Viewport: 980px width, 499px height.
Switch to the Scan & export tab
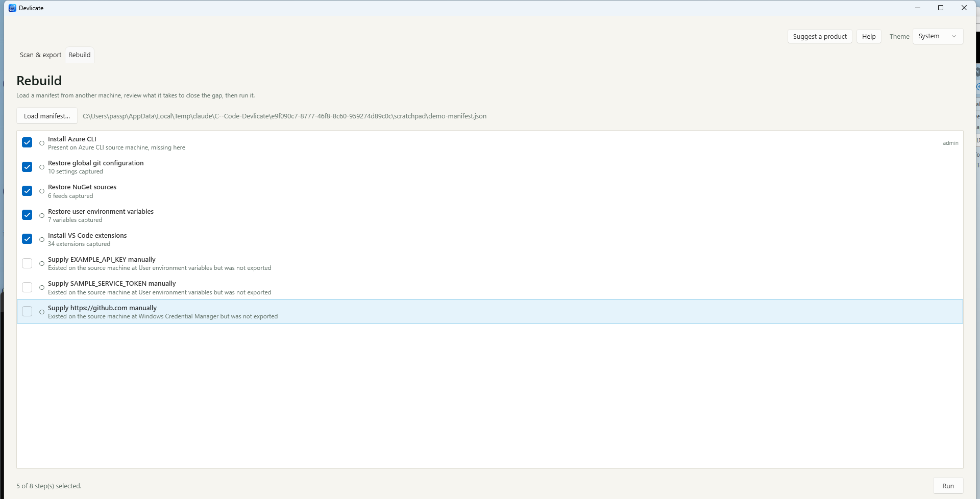[x=40, y=55]
